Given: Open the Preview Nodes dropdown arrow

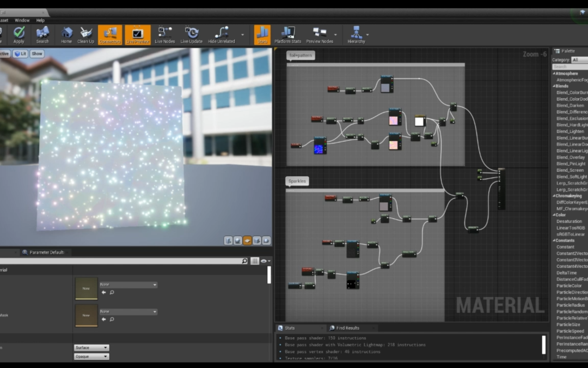Looking at the screenshot, I should click(x=335, y=35).
